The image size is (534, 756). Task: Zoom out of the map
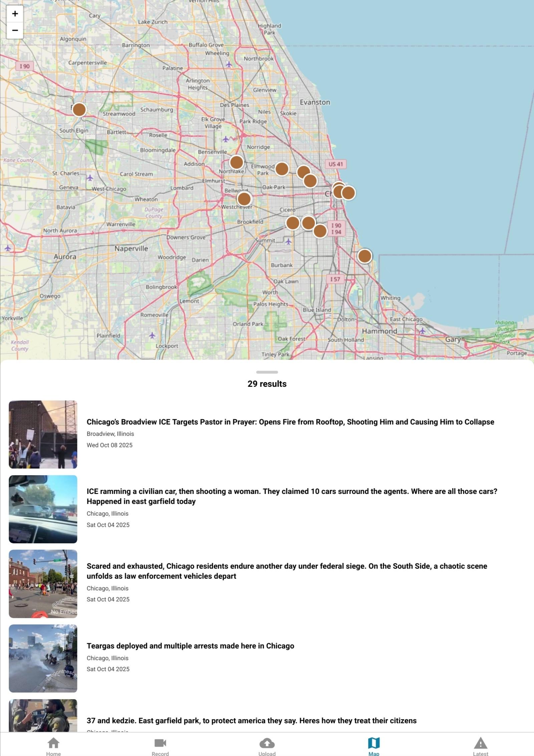(15, 30)
